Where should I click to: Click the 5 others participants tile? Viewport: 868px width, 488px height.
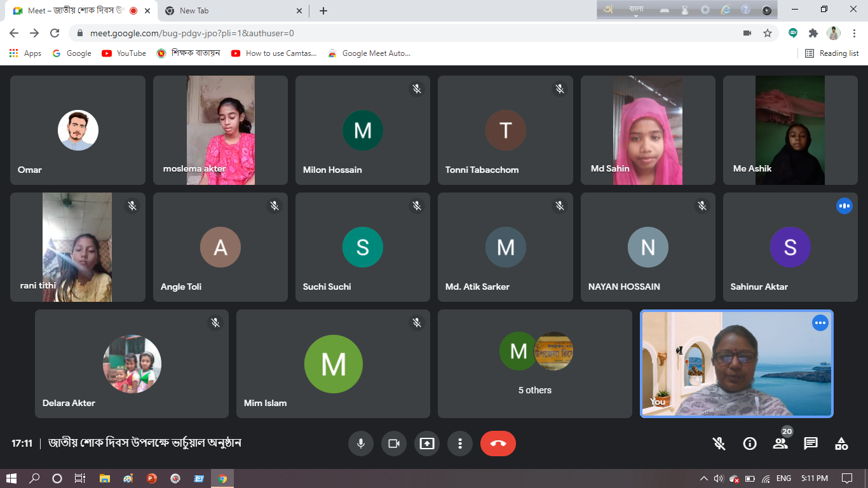point(535,363)
